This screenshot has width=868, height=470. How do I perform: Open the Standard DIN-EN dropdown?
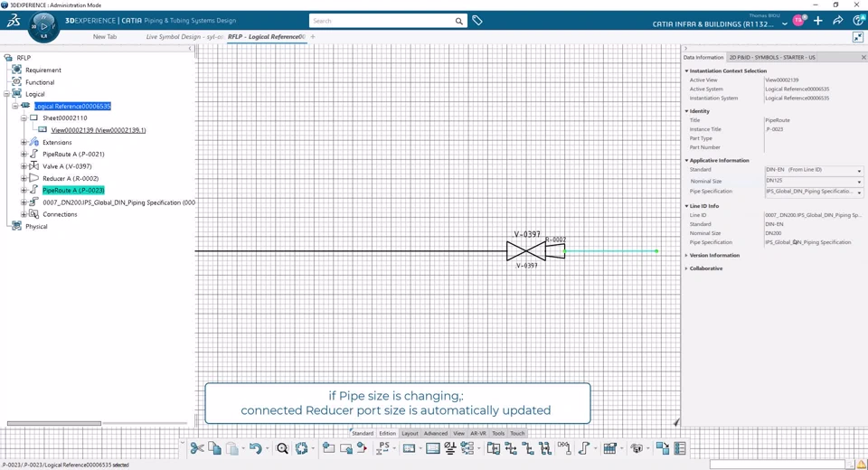(x=859, y=171)
